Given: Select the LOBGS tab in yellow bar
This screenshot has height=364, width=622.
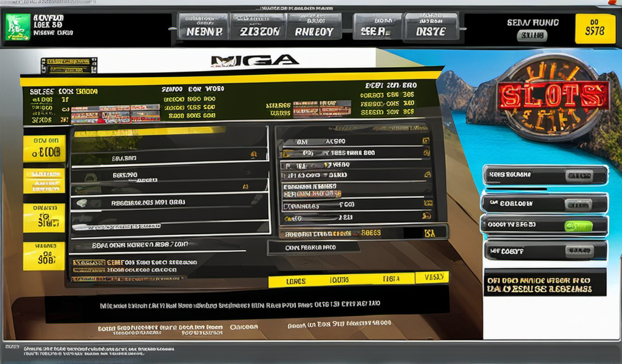Looking at the screenshot, I should pyautogui.click(x=296, y=281).
